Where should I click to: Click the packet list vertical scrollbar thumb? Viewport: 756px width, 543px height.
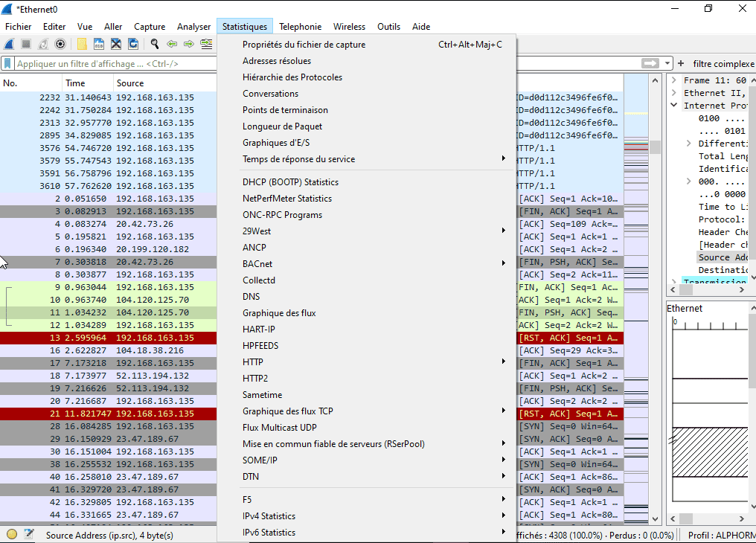pyautogui.click(x=655, y=147)
